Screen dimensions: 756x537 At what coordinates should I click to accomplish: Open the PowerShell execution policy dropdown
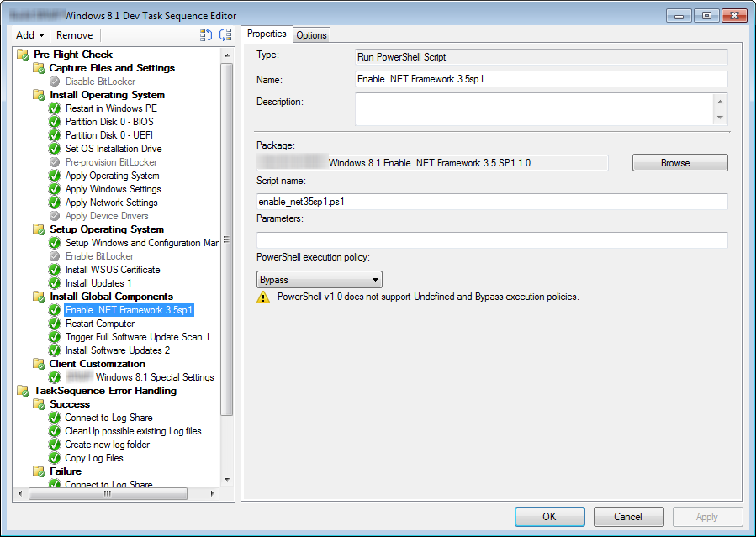click(x=318, y=279)
